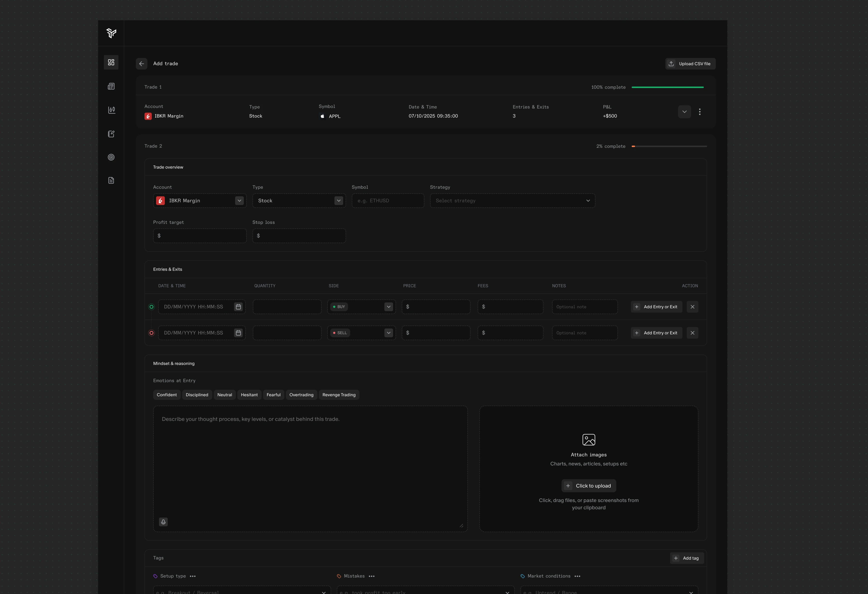Screen dimensions: 868x594
Task: Focus the SELL row fees field
Action: coord(510,333)
